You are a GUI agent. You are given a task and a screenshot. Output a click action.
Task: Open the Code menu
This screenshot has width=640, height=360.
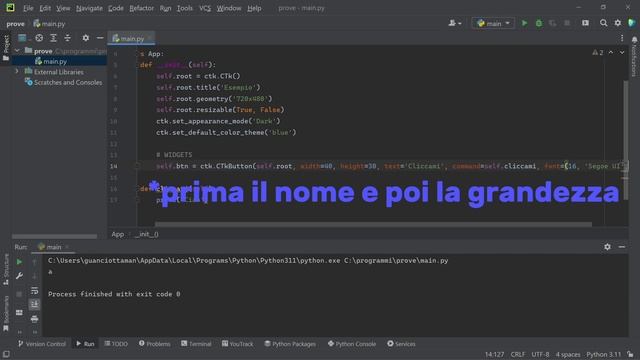tap(116, 8)
